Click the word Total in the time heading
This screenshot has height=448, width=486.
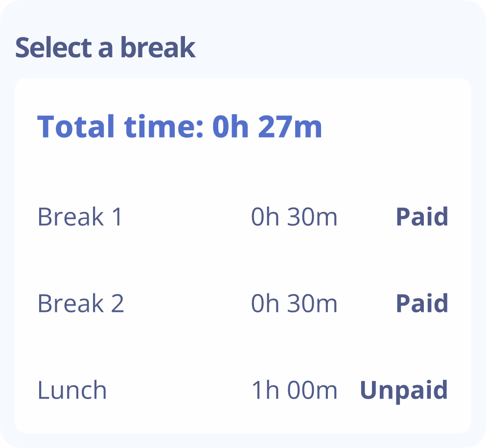tap(76, 126)
